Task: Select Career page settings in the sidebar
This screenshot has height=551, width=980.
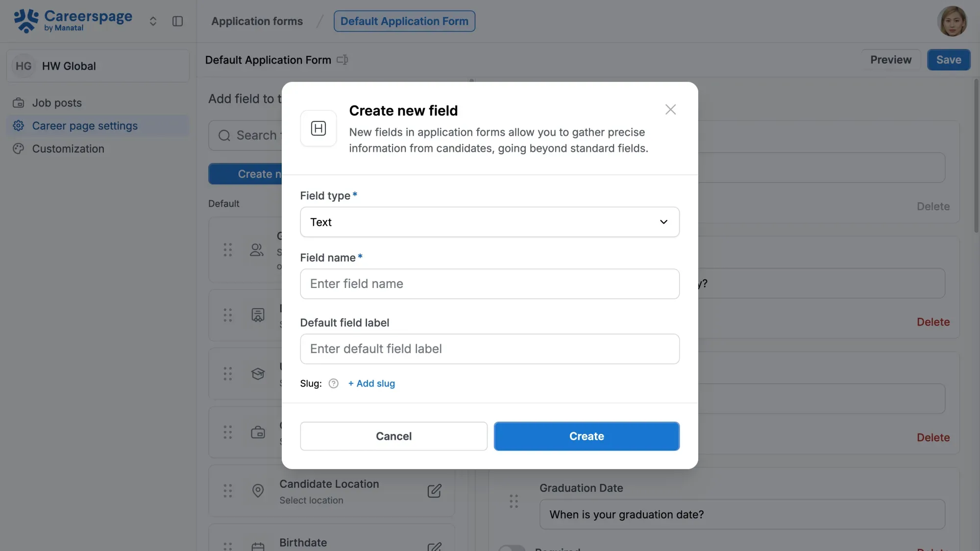Action: coord(85,126)
